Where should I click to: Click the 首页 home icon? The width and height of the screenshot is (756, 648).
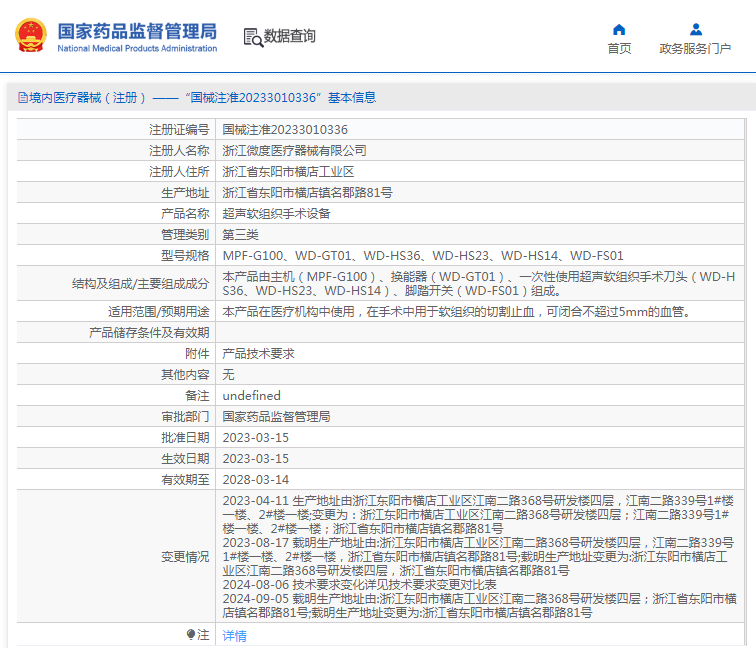(x=619, y=30)
